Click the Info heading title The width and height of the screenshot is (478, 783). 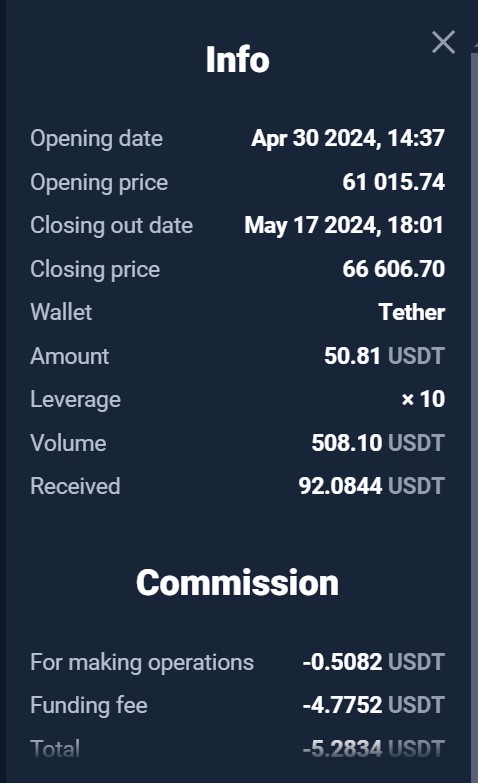click(237, 59)
